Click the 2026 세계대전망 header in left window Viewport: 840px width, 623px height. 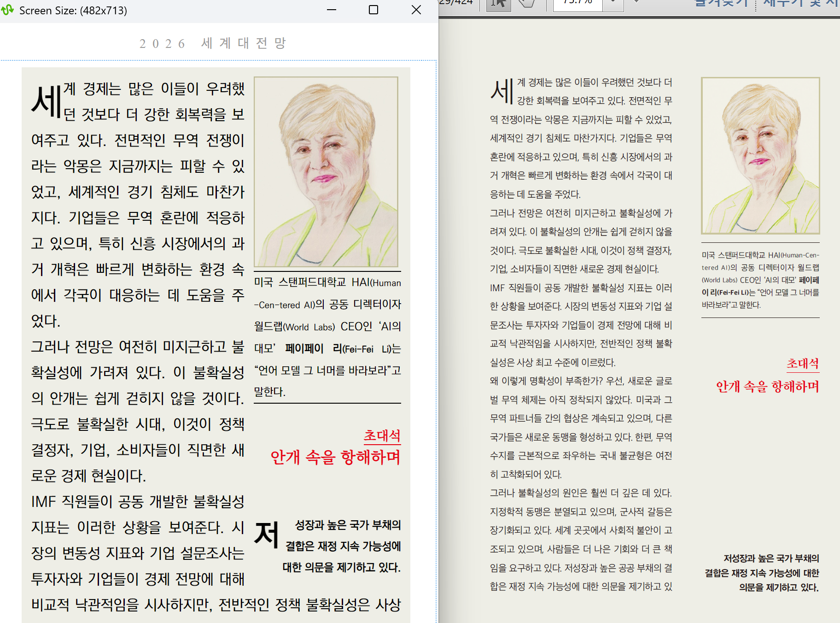pyautogui.click(x=213, y=43)
